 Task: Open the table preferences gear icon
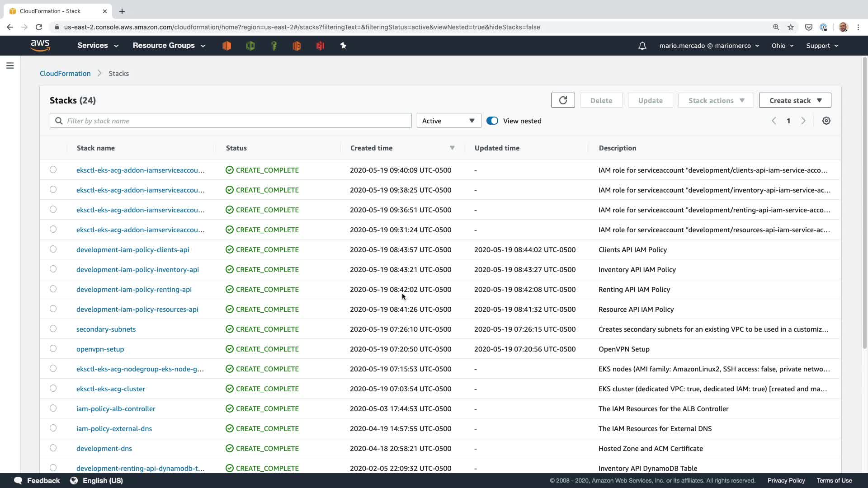826,121
